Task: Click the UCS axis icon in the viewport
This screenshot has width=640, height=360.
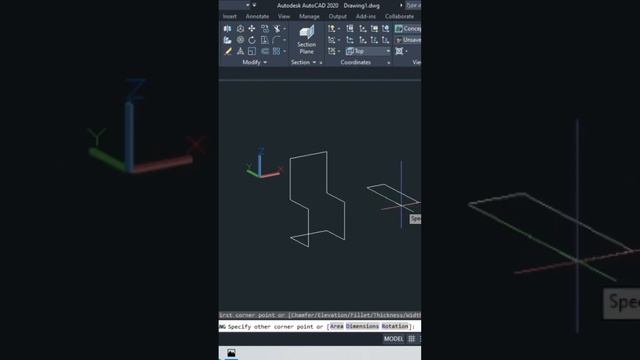Action: 263,164
